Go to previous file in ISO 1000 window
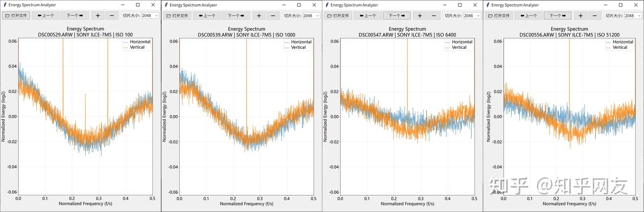This screenshot has width=644, height=212. point(207,15)
